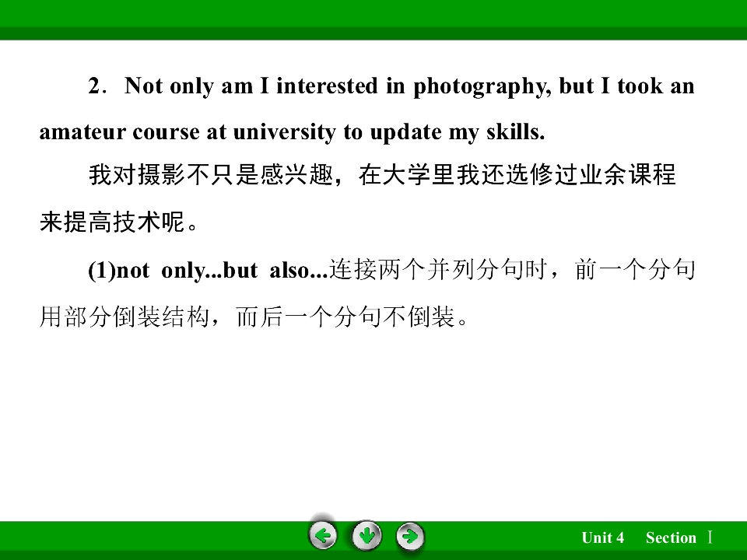
Task: Click the green left-arrow previous slide button
Action: pos(323,536)
